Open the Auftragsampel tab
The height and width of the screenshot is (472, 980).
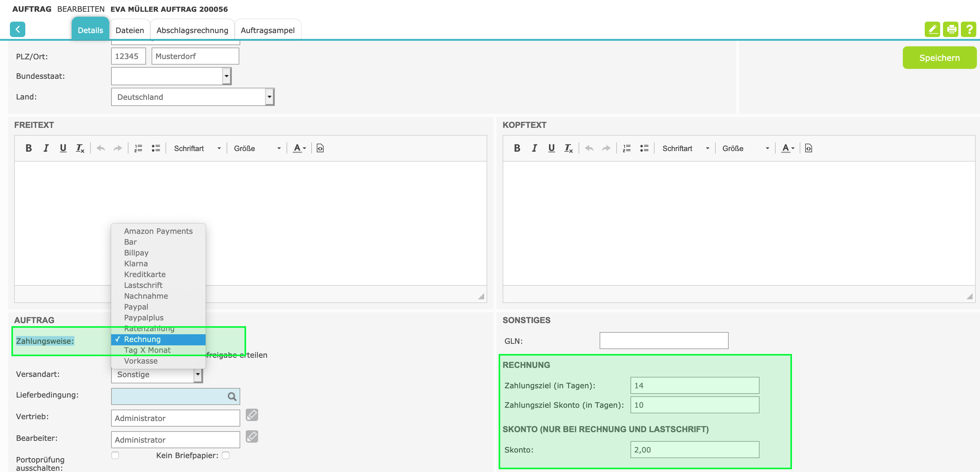(267, 30)
